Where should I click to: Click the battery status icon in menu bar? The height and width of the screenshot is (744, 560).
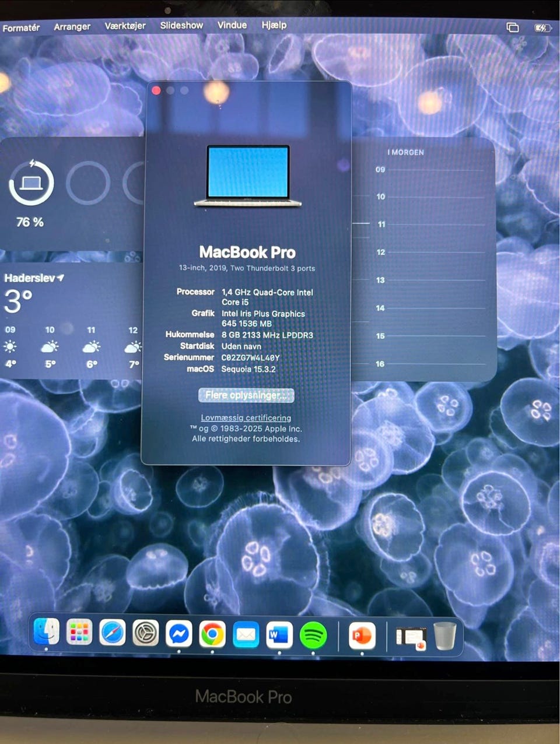click(x=542, y=27)
